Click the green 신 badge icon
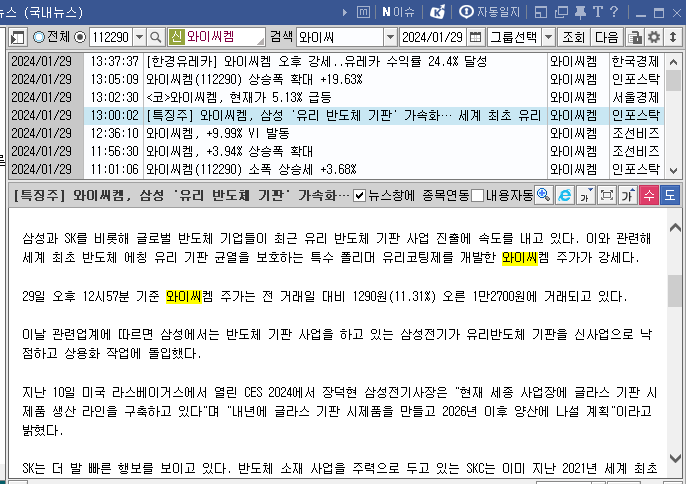Image resolution: width=686 pixels, height=484 pixels. tap(176, 37)
